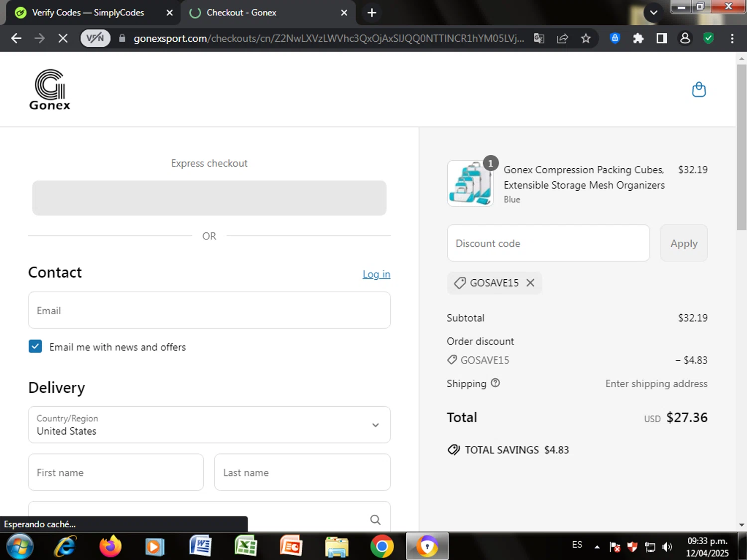Screen dimensions: 747x560
Task: Click the Subtotal $32.19 value
Action: pyautogui.click(x=693, y=318)
